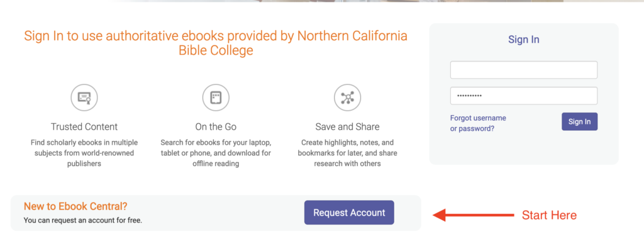Click the Save and Share heading text
Viewport: 644px width, 251px height.
[347, 126]
